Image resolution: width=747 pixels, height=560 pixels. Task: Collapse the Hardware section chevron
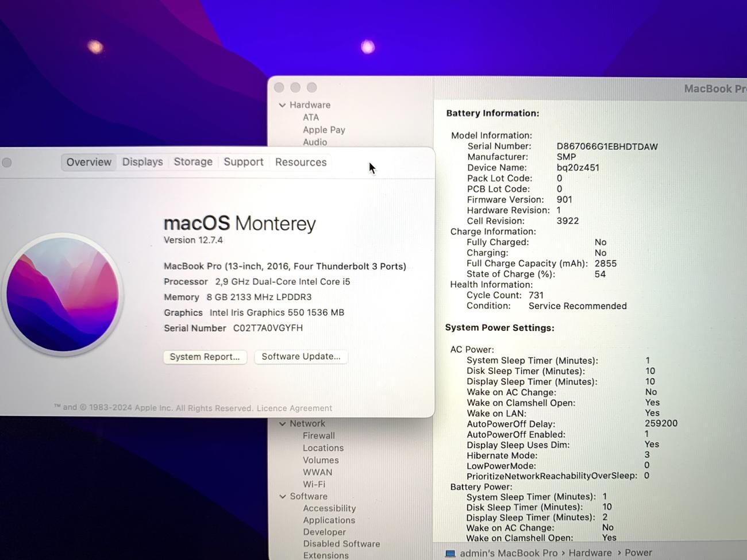[x=282, y=105]
